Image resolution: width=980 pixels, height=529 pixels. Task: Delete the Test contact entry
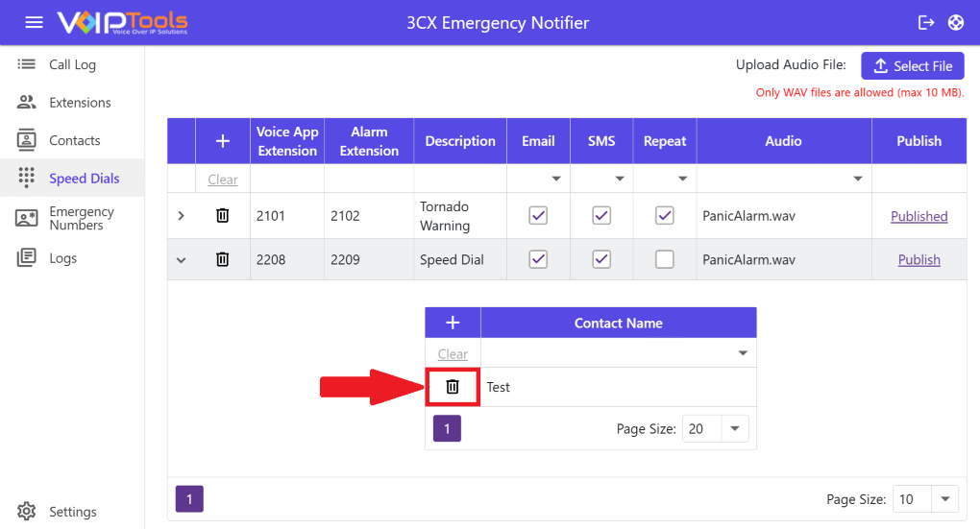453,387
